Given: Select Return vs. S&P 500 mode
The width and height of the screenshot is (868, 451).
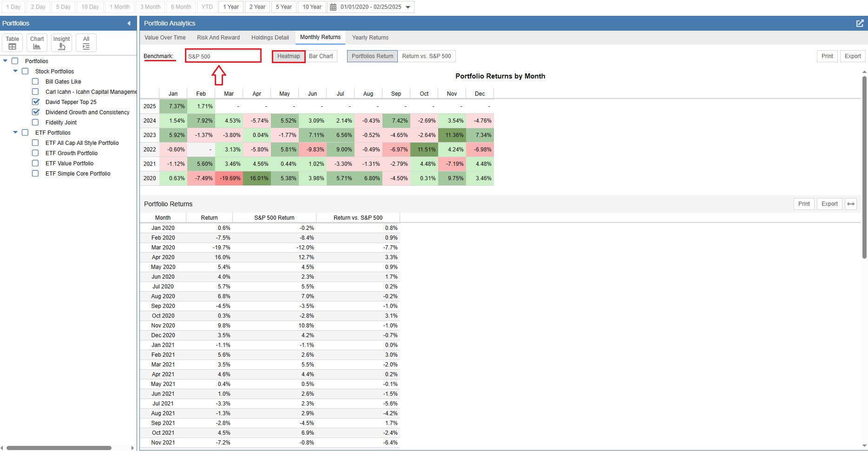Looking at the screenshot, I should coord(427,56).
